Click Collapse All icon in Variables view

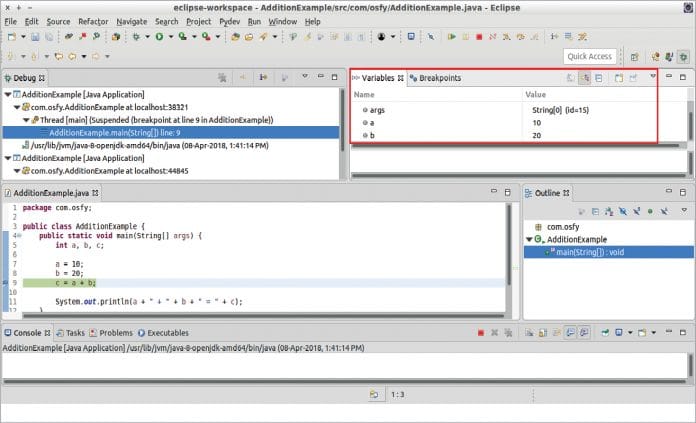point(598,78)
